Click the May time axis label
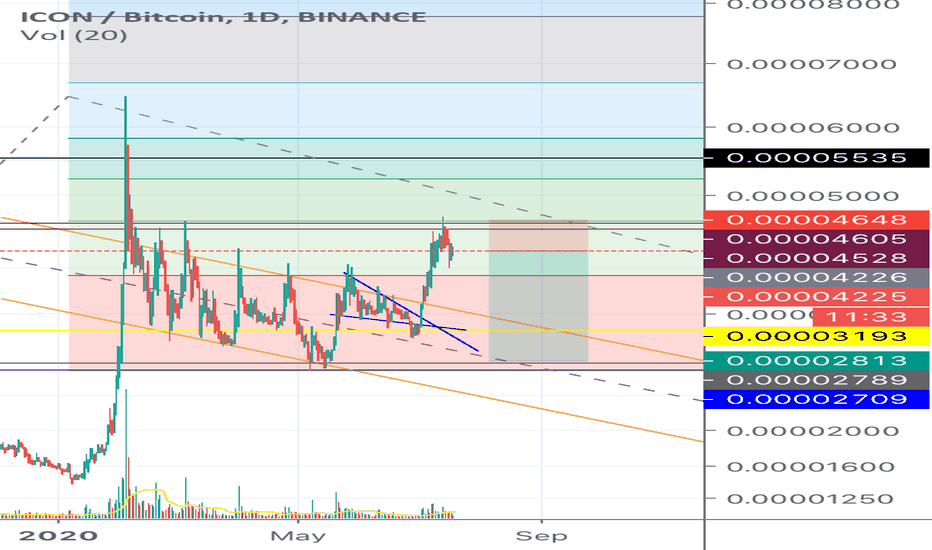Image resolution: width=932 pixels, height=550 pixels. click(x=298, y=536)
